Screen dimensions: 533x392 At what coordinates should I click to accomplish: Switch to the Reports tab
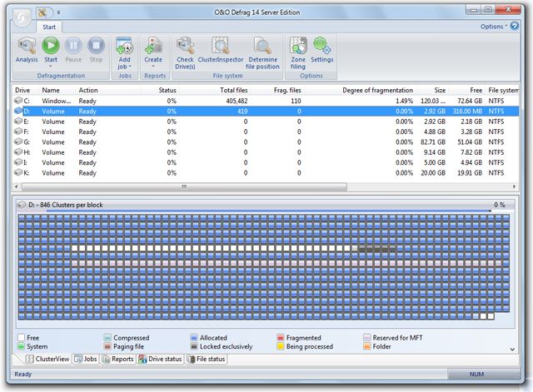pos(117,359)
